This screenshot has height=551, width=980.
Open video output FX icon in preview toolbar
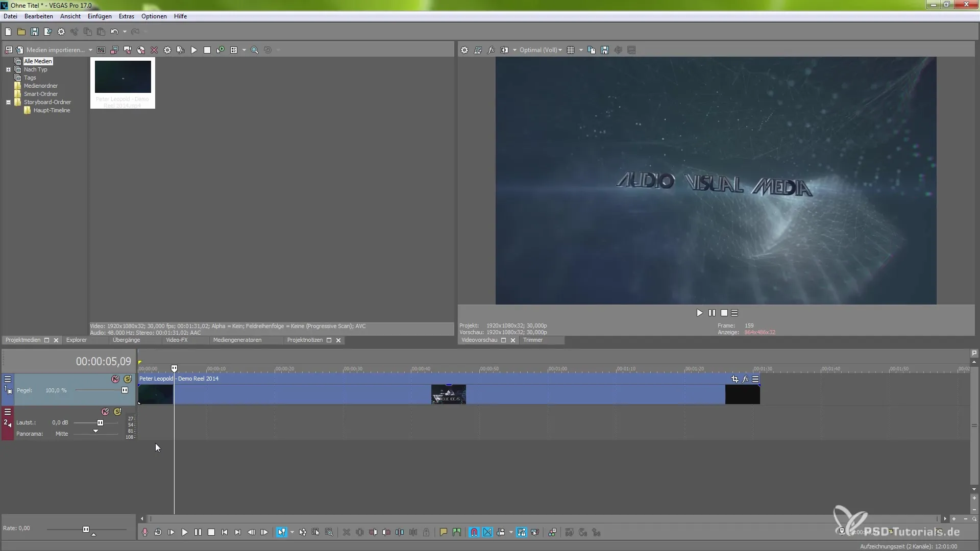click(x=491, y=50)
